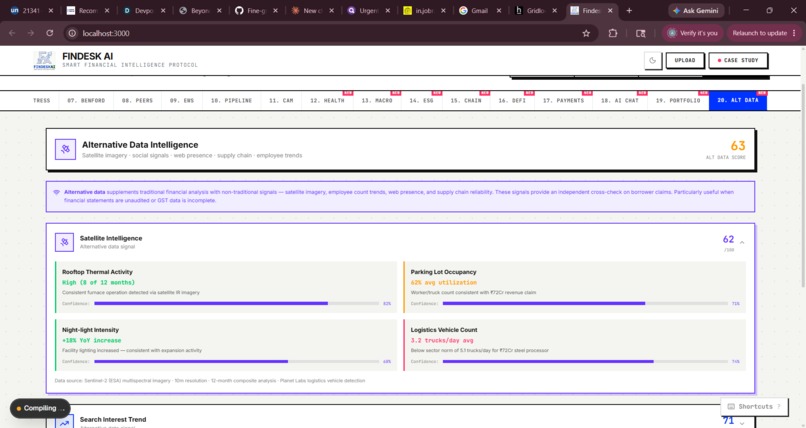Click the "High (8 of 12 months)" value
The width and height of the screenshot is (806, 428).
pos(98,283)
